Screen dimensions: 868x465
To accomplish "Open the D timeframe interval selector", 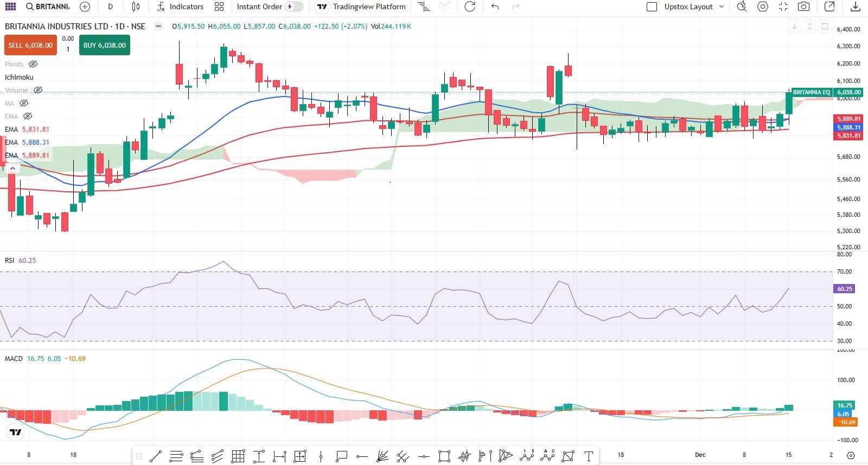I will pyautogui.click(x=111, y=7).
